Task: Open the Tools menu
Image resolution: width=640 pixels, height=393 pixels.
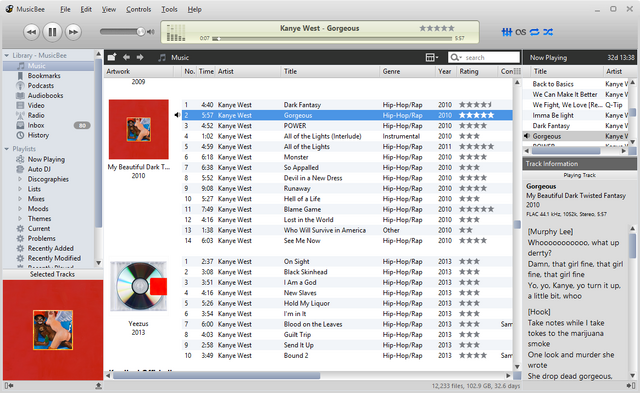Action: pyautogui.click(x=169, y=9)
